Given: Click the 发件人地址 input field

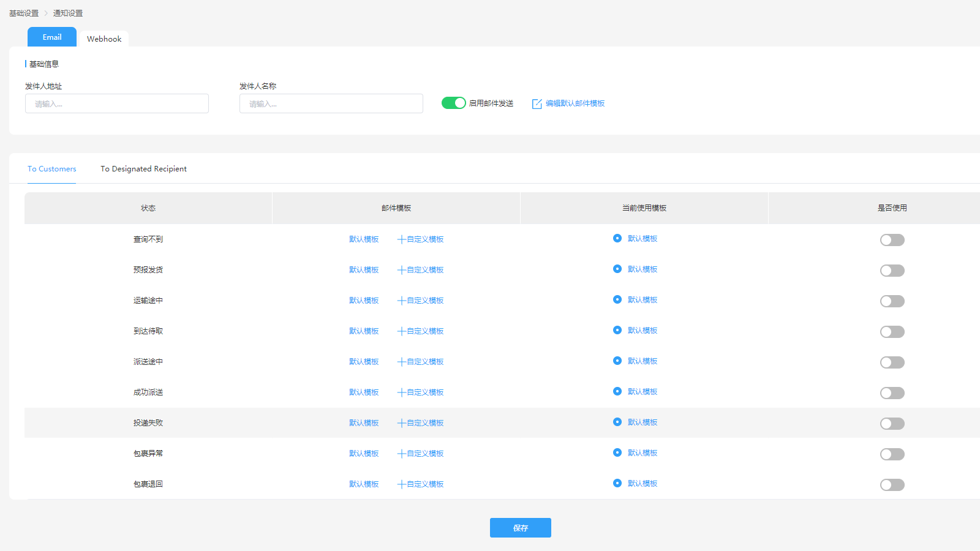Looking at the screenshot, I should [116, 103].
